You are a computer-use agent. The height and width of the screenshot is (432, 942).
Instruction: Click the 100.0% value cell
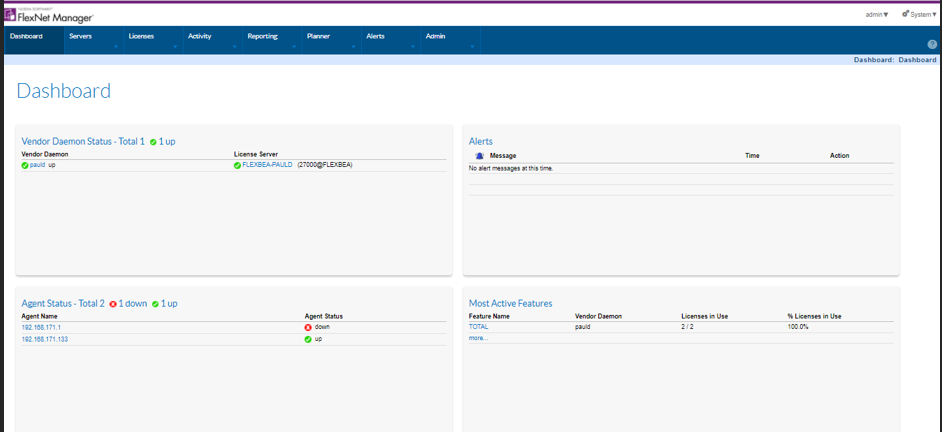point(798,327)
